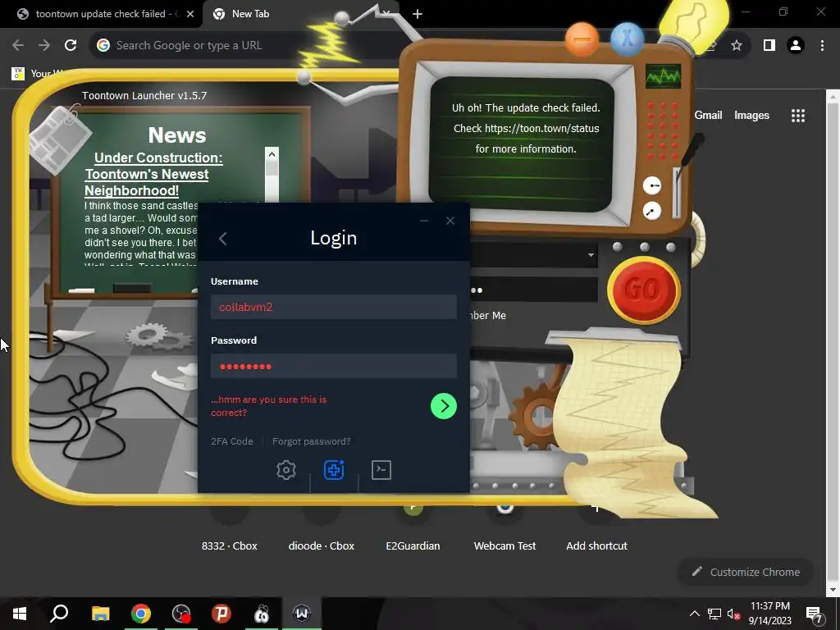840x630 pixels.
Task: Minimize the Login dialog
Action: pos(424,221)
